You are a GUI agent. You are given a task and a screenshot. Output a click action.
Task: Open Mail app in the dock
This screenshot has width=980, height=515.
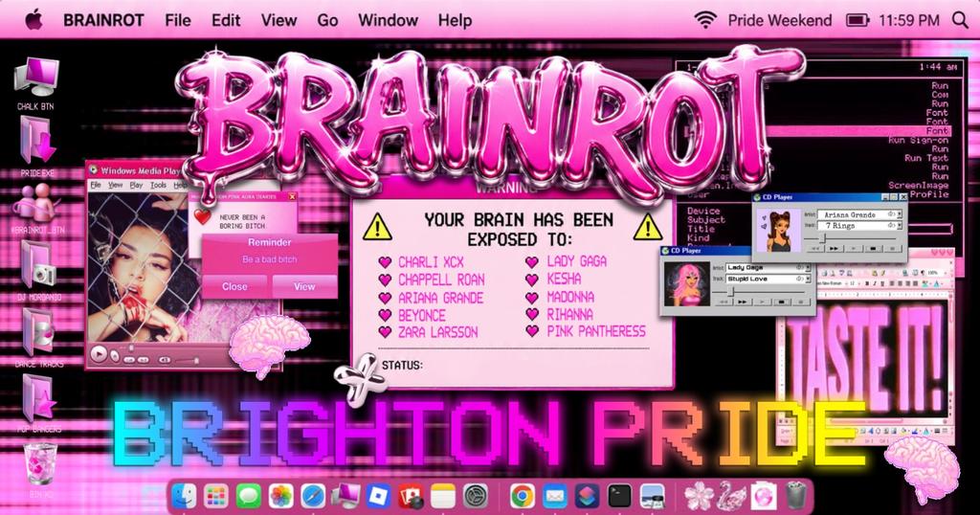[x=554, y=497]
